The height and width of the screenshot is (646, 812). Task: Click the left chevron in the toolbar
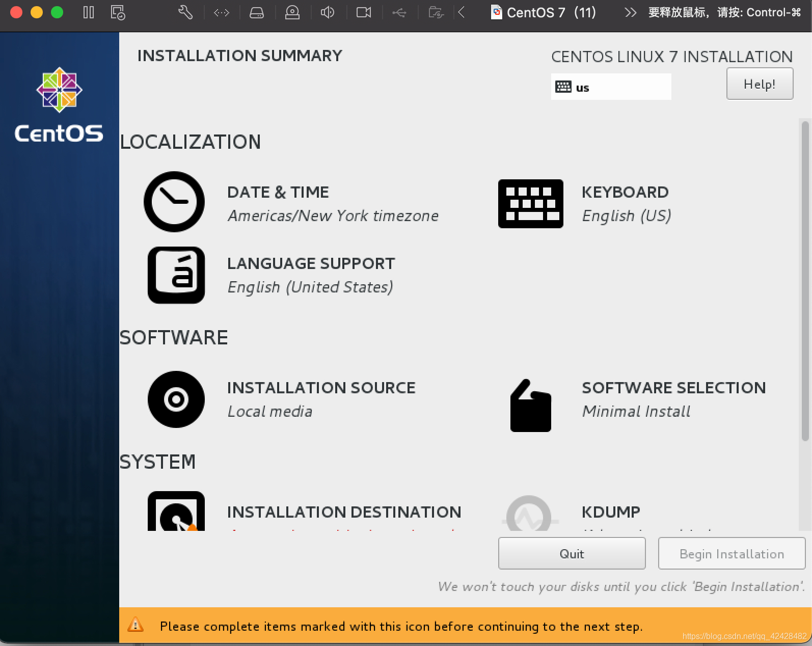click(462, 12)
